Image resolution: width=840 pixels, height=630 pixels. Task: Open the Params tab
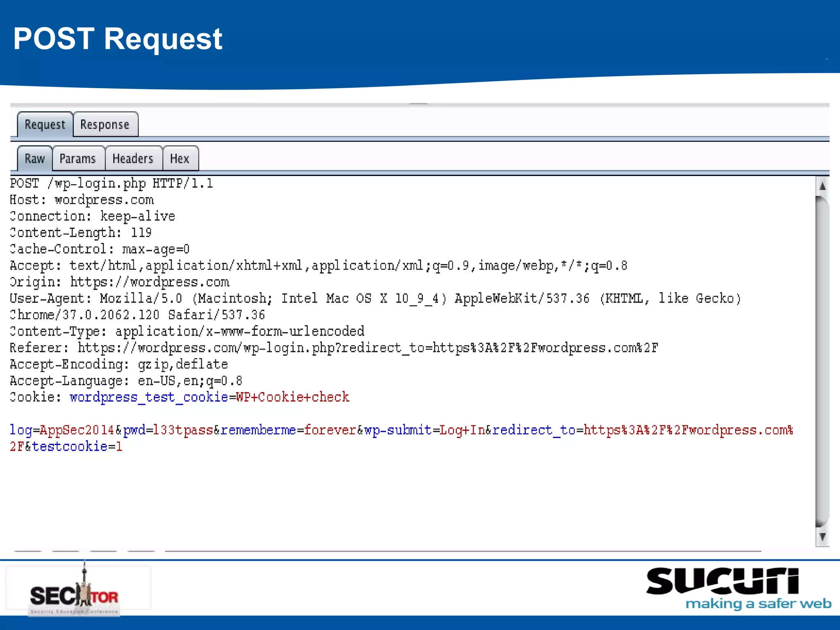tap(78, 159)
